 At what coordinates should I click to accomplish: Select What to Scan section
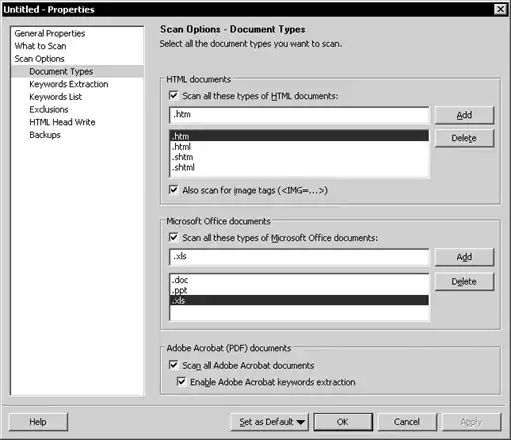point(40,46)
